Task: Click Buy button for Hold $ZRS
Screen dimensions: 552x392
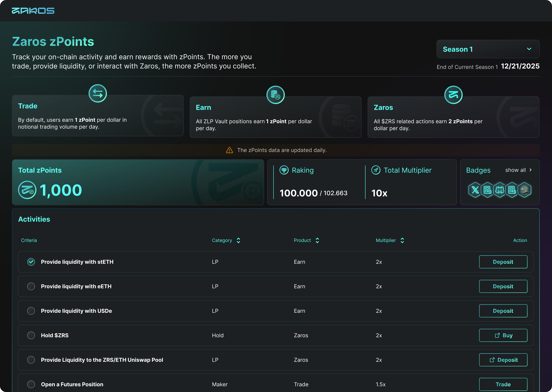Action: tap(503, 335)
